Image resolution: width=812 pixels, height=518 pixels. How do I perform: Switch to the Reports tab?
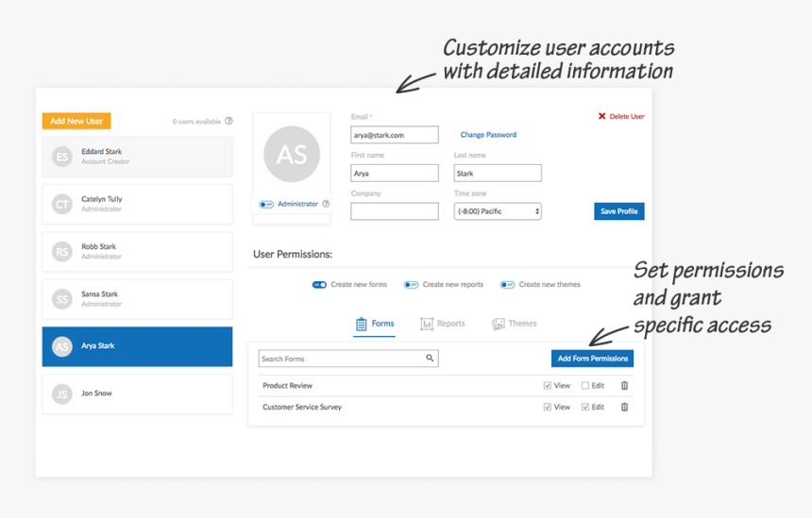point(443,324)
